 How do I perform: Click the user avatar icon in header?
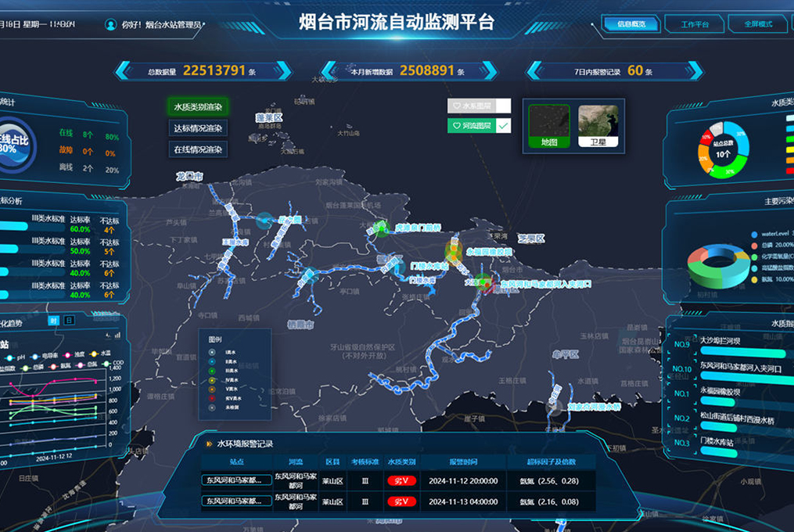111,24
